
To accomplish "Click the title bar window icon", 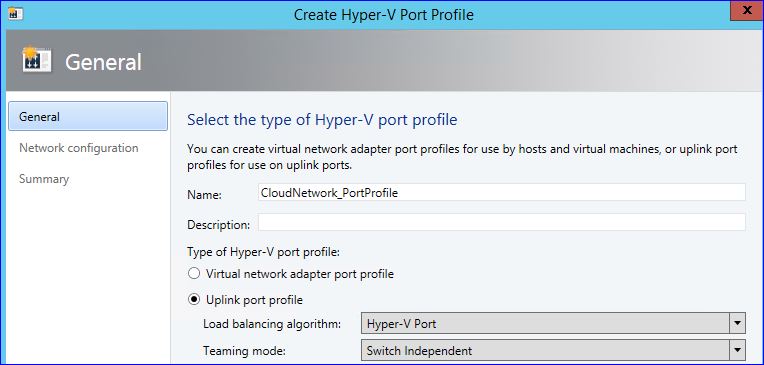I will click(x=16, y=14).
